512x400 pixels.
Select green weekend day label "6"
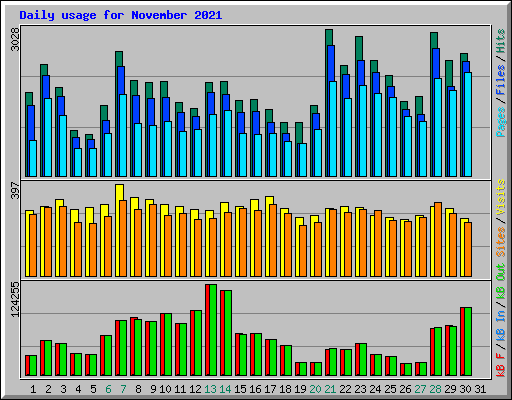pyautogui.click(x=108, y=389)
